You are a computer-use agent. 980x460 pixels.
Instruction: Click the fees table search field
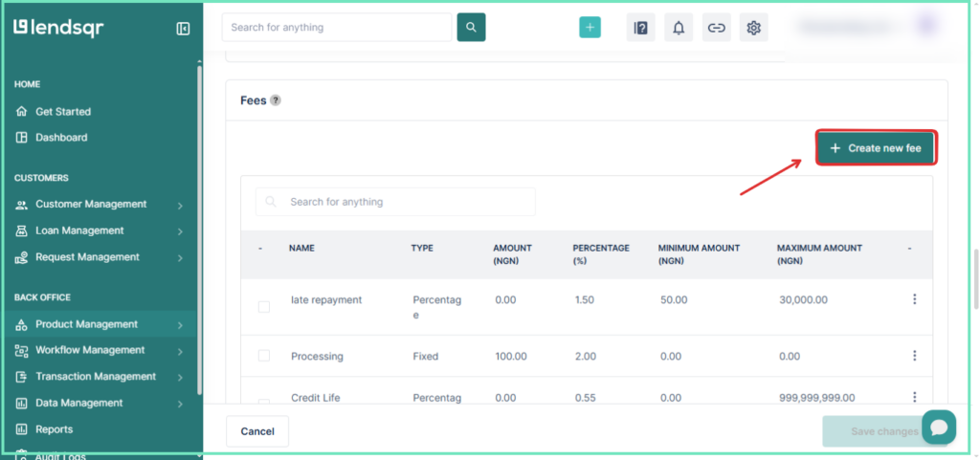pyautogui.click(x=395, y=202)
